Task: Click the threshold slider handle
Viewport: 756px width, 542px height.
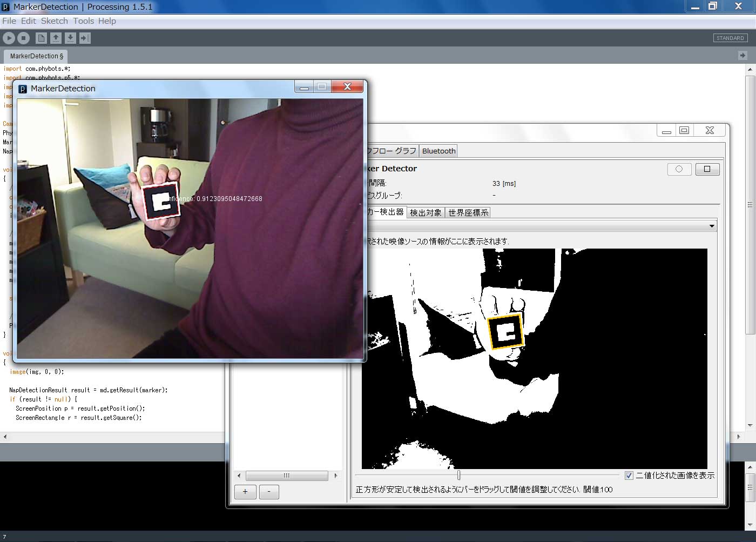Action: pyautogui.click(x=458, y=475)
